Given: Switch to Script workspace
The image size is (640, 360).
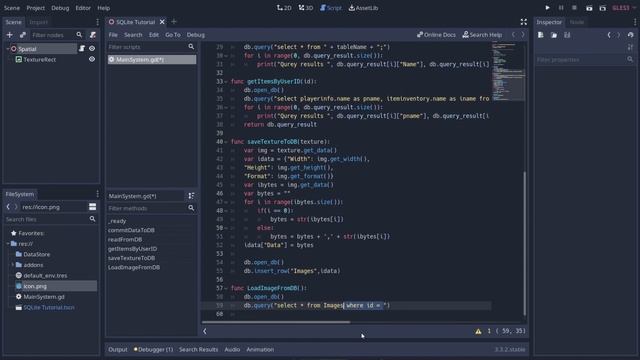Looking at the screenshot, I should click(331, 8).
